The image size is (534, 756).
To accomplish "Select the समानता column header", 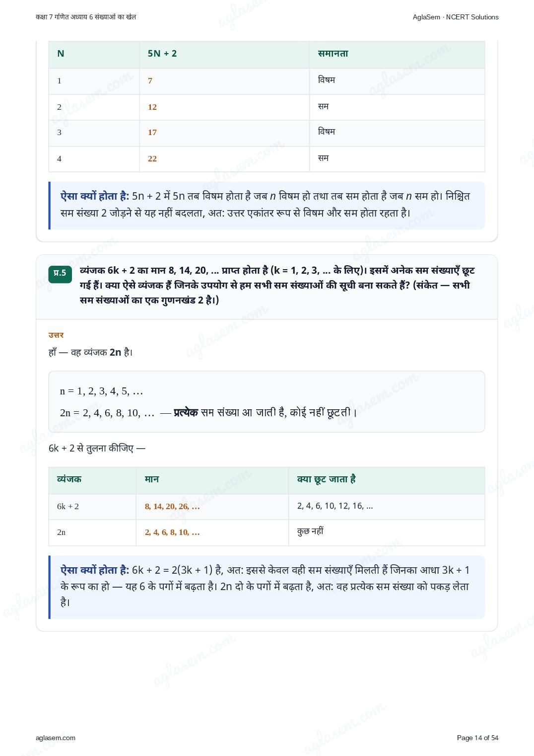I will pyautogui.click(x=333, y=54).
